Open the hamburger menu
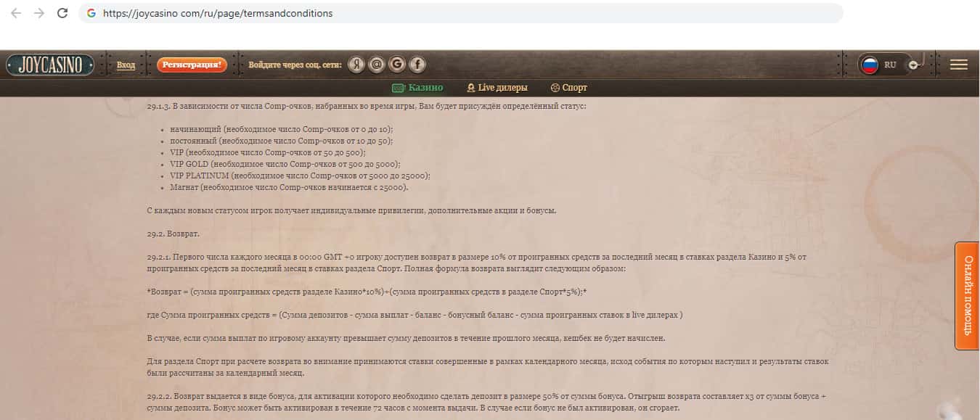Screen dimensions: 980x420 tap(959, 65)
